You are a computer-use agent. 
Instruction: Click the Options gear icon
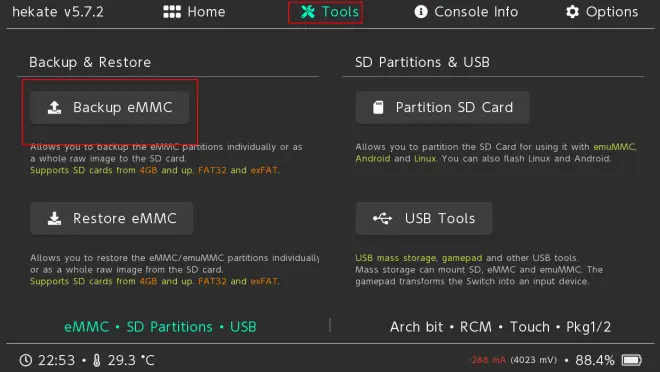572,12
